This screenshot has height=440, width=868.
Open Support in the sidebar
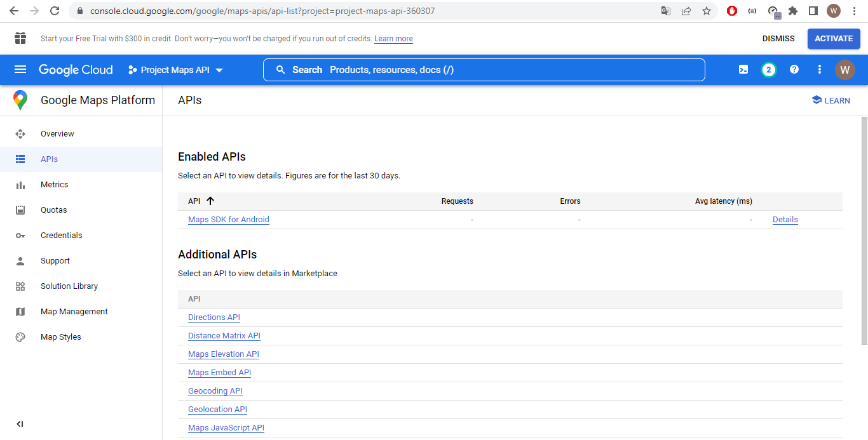81,261
